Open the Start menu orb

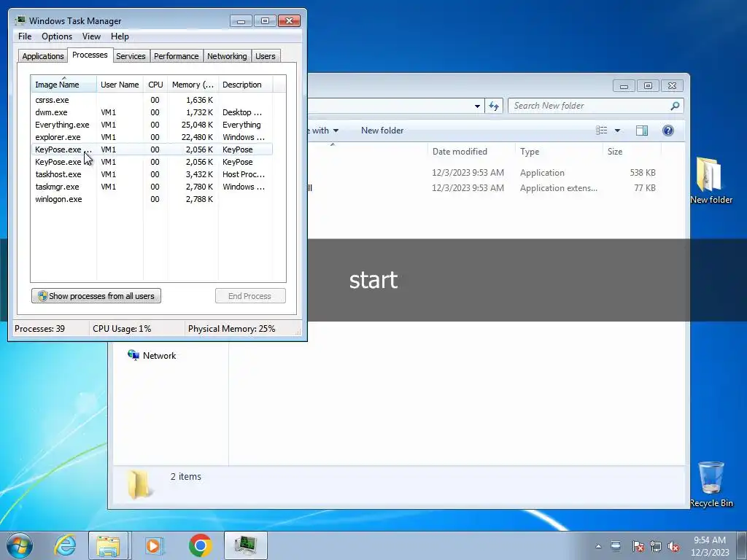coord(19,545)
